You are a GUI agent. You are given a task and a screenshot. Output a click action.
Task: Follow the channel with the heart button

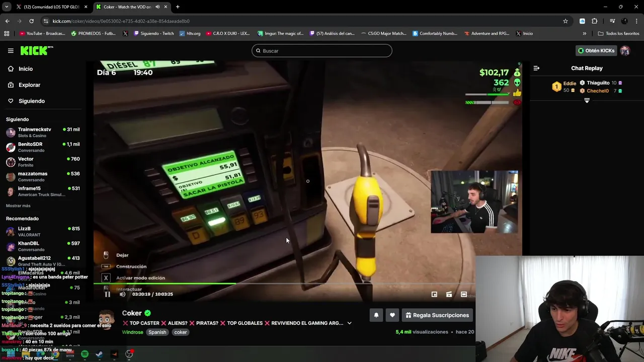coord(392,315)
